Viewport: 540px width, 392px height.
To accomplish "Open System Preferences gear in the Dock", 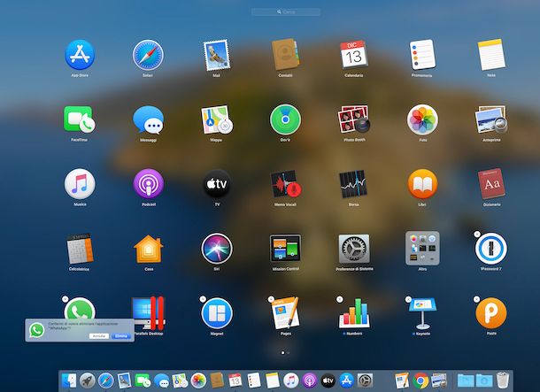I will [365, 380].
